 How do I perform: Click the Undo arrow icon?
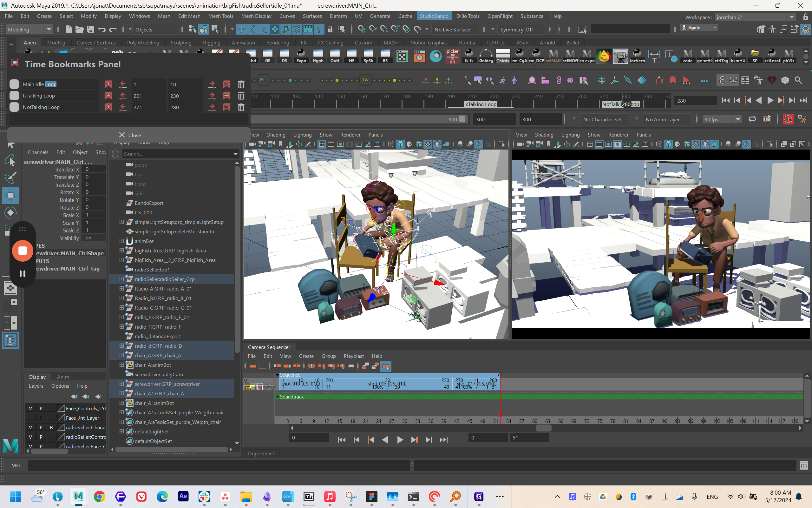tap(102, 30)
